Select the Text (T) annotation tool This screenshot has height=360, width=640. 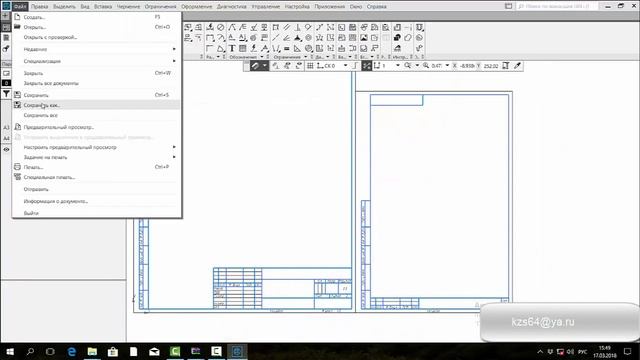231,49
